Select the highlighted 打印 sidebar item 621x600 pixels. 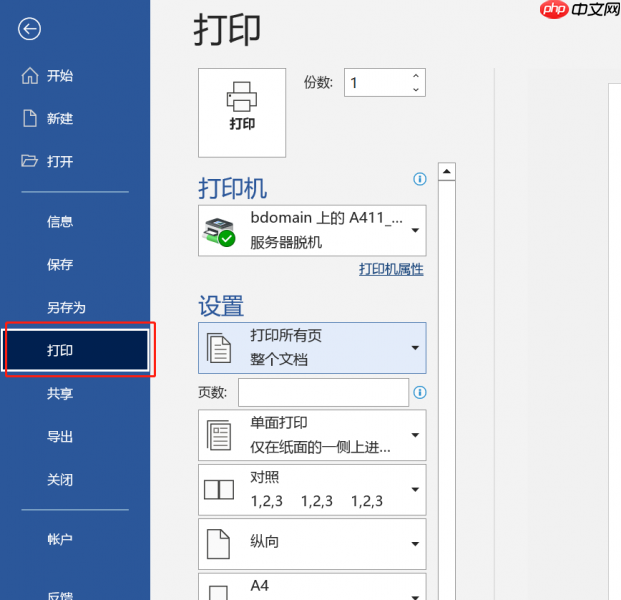[76, 350]
